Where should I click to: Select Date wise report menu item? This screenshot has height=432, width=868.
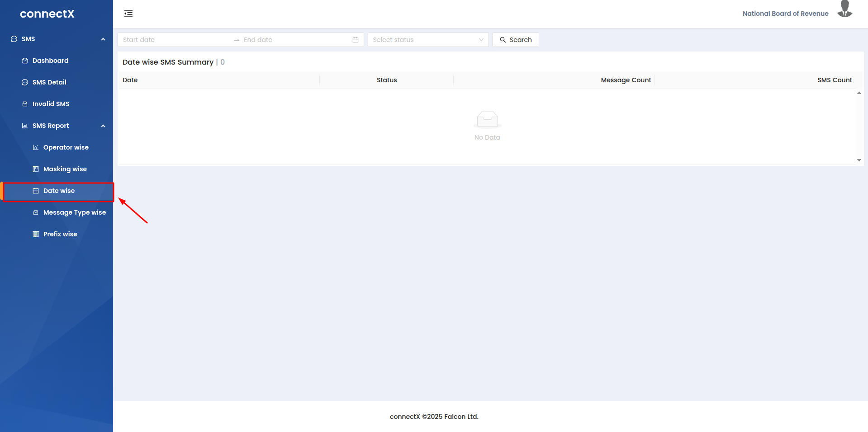[x=59, y=191]
